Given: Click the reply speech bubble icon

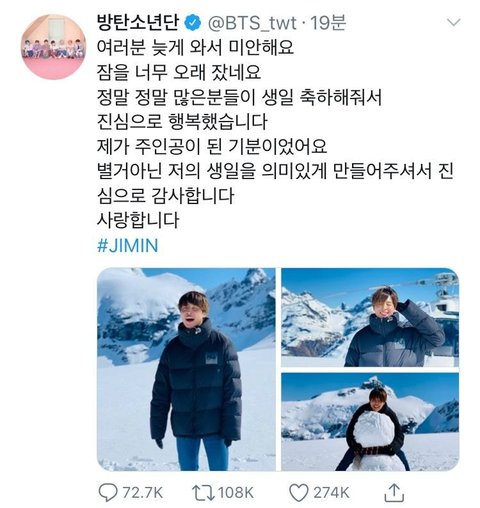Looking at the screenshot, I should tap(108, 492).
